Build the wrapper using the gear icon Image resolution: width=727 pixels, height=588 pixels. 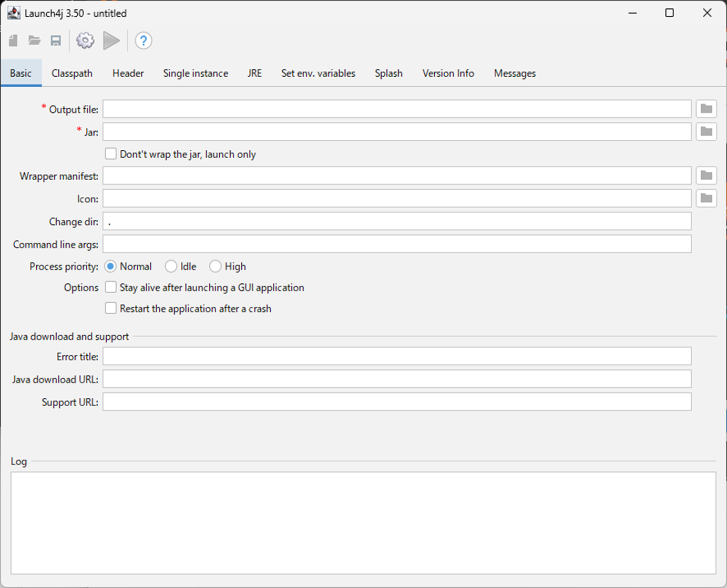(85, 40)
